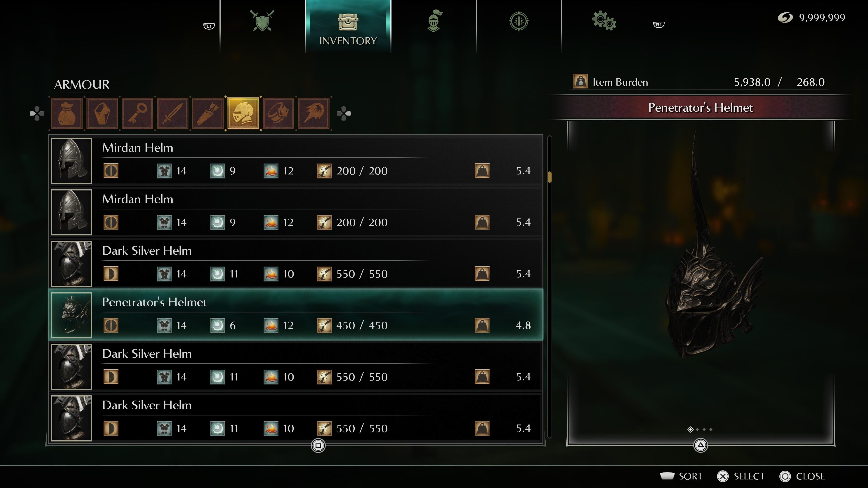This screenshot has height=488, width=868.
Task: Switch to the knight character status tab
Action: [434, 21]
